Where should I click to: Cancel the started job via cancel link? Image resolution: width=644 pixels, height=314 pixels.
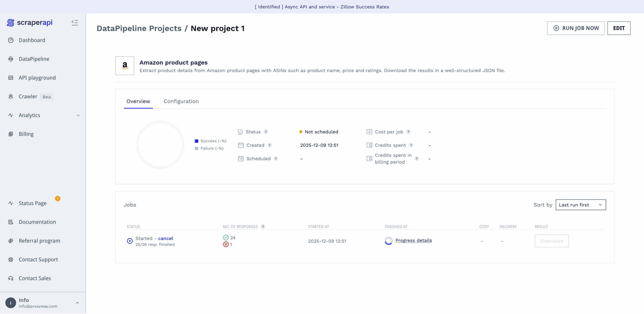coord(166,238)
